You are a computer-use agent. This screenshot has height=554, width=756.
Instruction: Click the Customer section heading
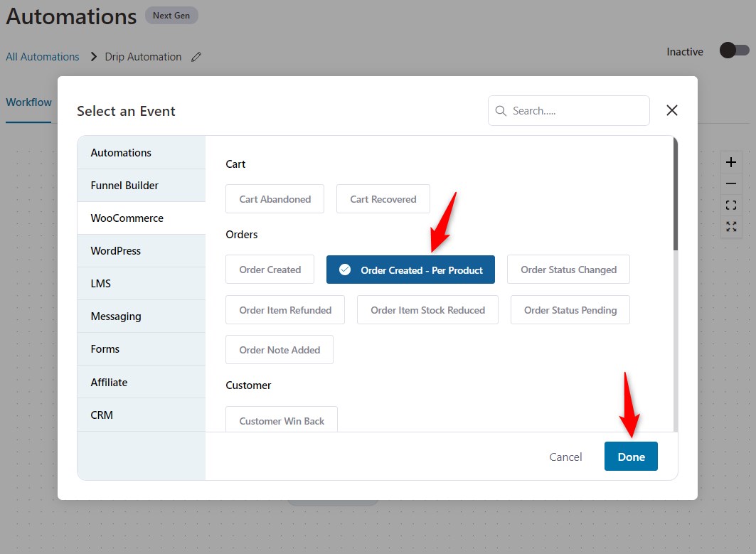(248, 385)
